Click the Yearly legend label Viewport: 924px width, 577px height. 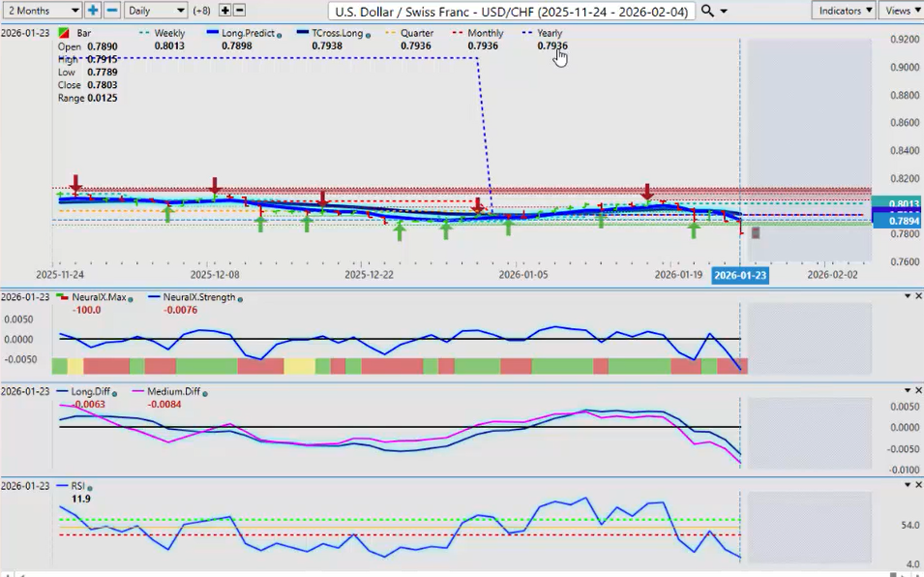click(549, 33)
